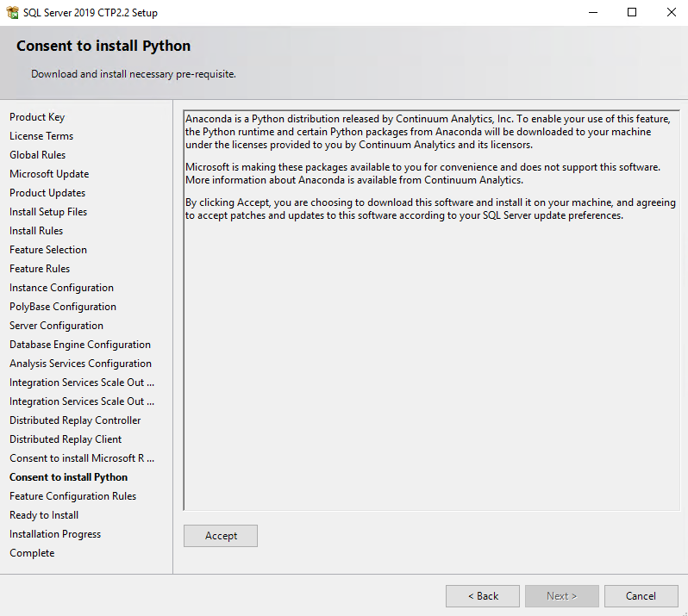Select Consent to install Python step
The image size is (688, 616).
coord(68,477)
